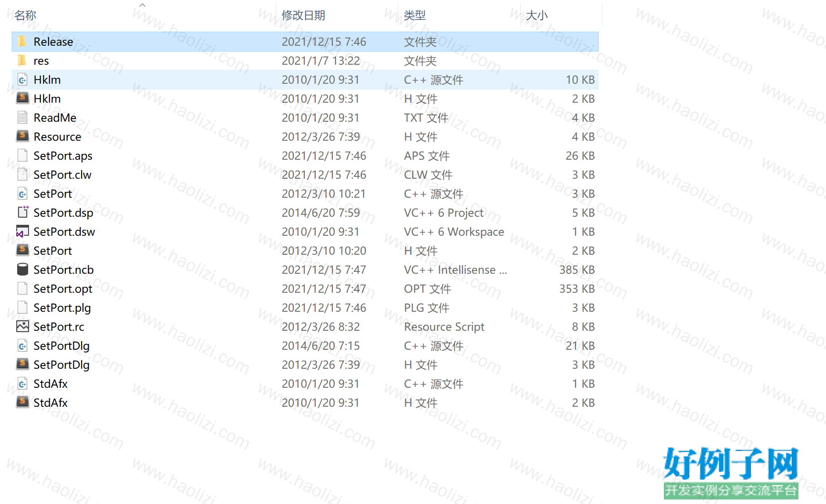
Task: Click the date 2021/1/7 13:22
Action: click(321, 61)
